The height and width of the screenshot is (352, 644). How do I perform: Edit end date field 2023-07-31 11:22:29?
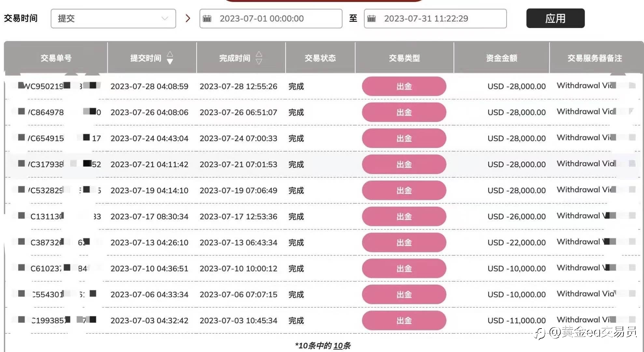click(x=435, y=19)
